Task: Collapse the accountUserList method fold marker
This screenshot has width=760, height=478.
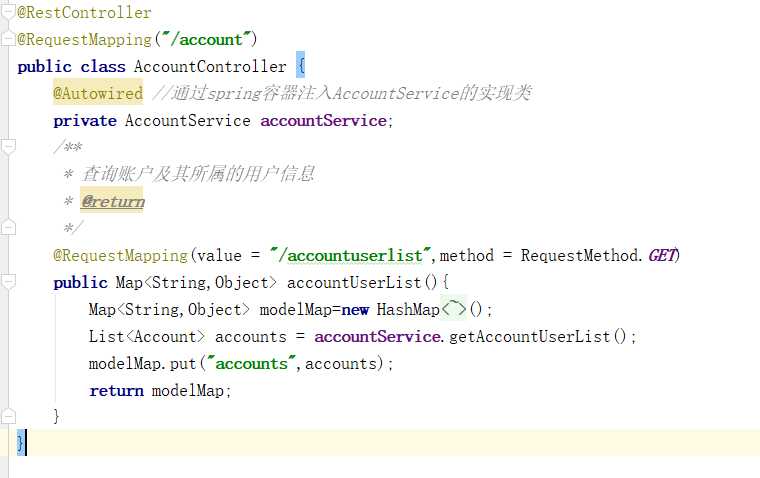Action: pos(8,282)
